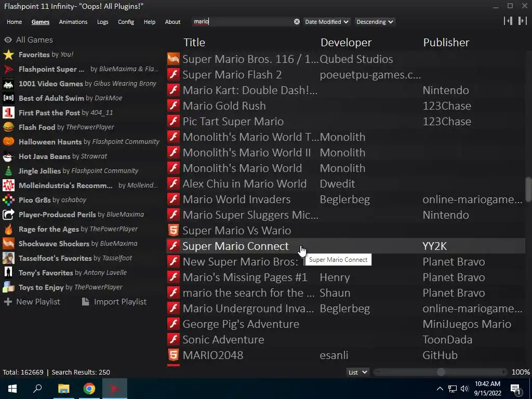The image size is (532, 399).
Task: Open the About tab
Action: (x=172, y=22)
